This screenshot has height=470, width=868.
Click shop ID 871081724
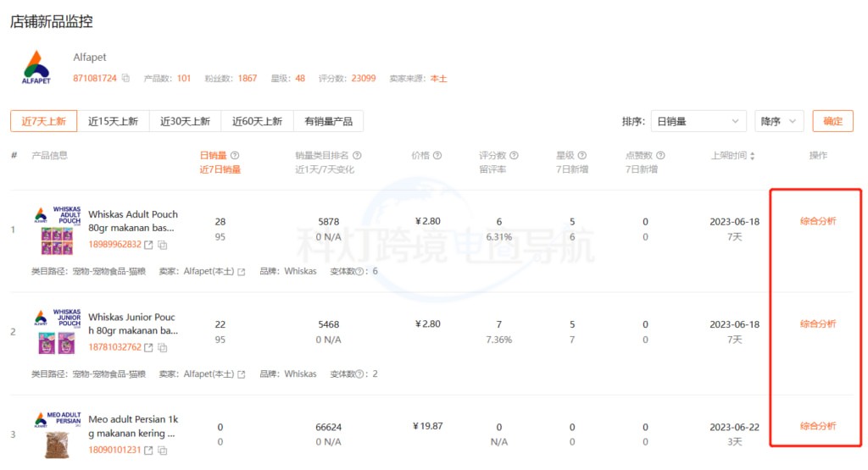tap(95, 78)
